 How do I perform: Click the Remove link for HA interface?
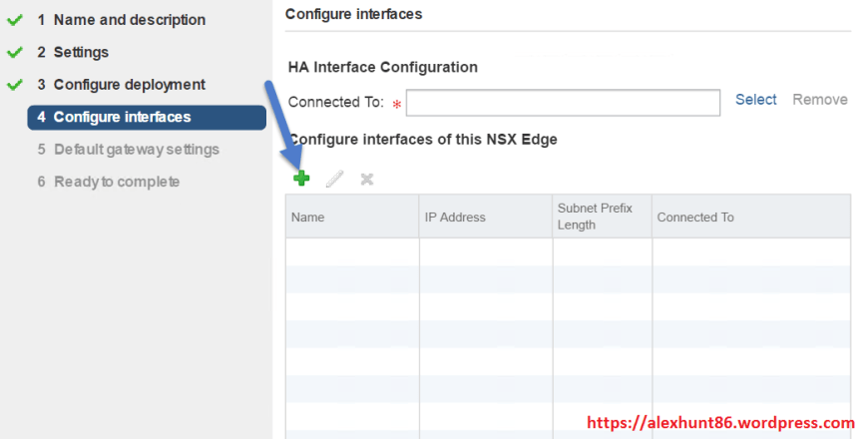820,100
